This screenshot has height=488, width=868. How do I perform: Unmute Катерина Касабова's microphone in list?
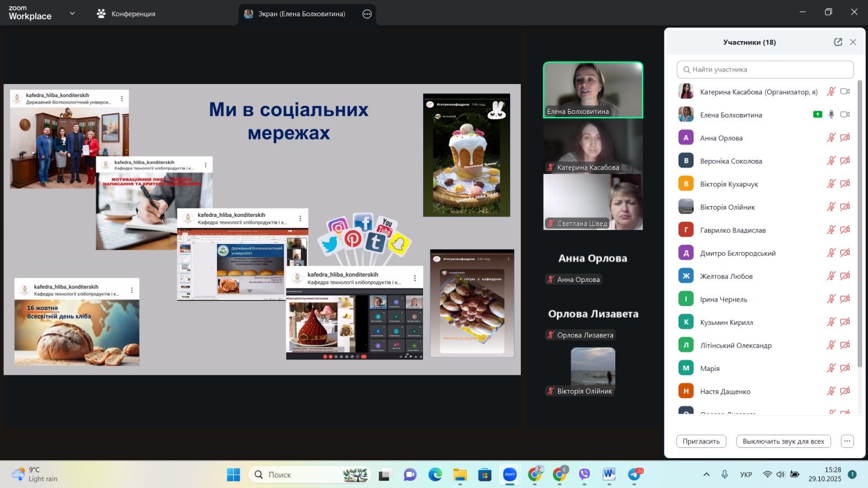tap(831, 92)
